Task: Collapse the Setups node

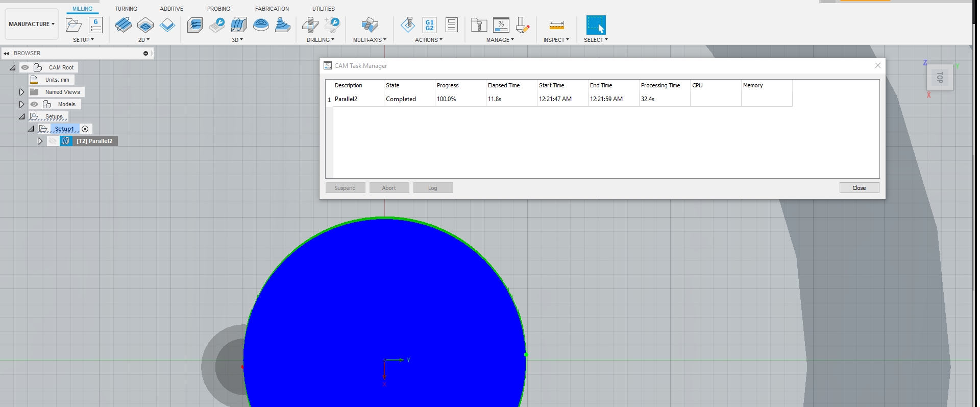Action: [x=22, y=116]
